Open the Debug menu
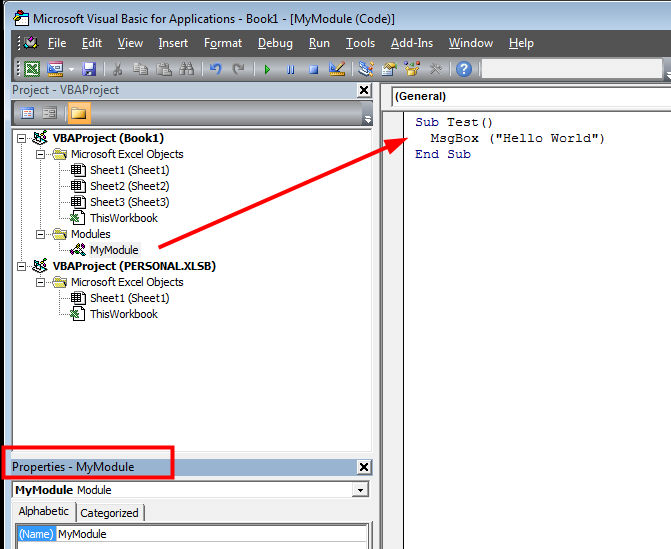671x549 pixels. pyautogui.click(x=275, y=43)
